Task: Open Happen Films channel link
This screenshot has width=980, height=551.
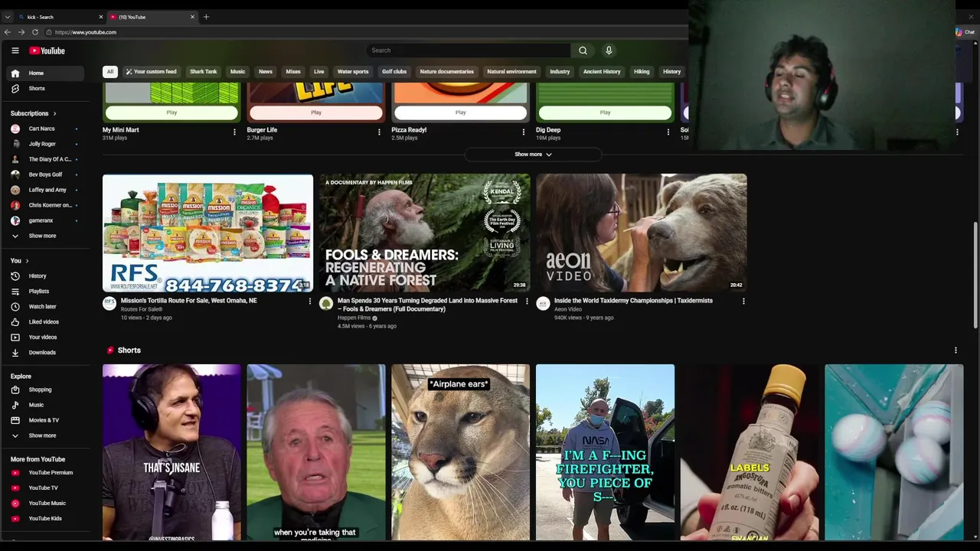Action: 354,318
